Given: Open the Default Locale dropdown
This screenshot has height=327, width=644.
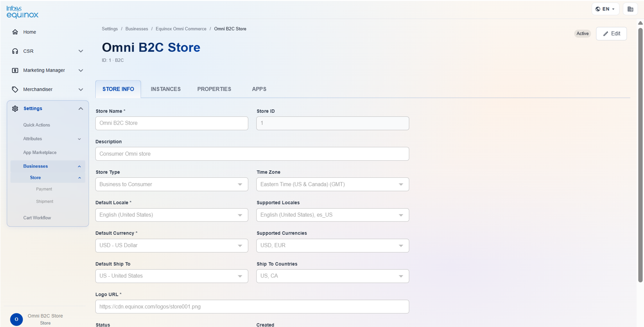Looking at the screenshot, I should point(172,215).
